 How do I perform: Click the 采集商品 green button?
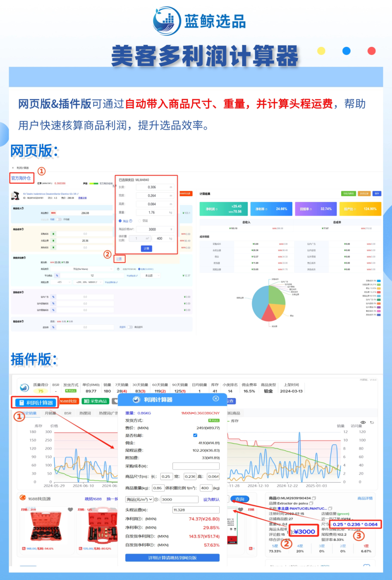[x=95, y=401]
